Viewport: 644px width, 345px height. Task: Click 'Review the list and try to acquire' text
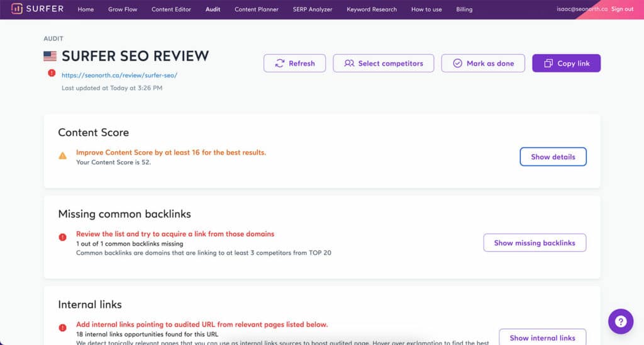[x=175, y=234]
